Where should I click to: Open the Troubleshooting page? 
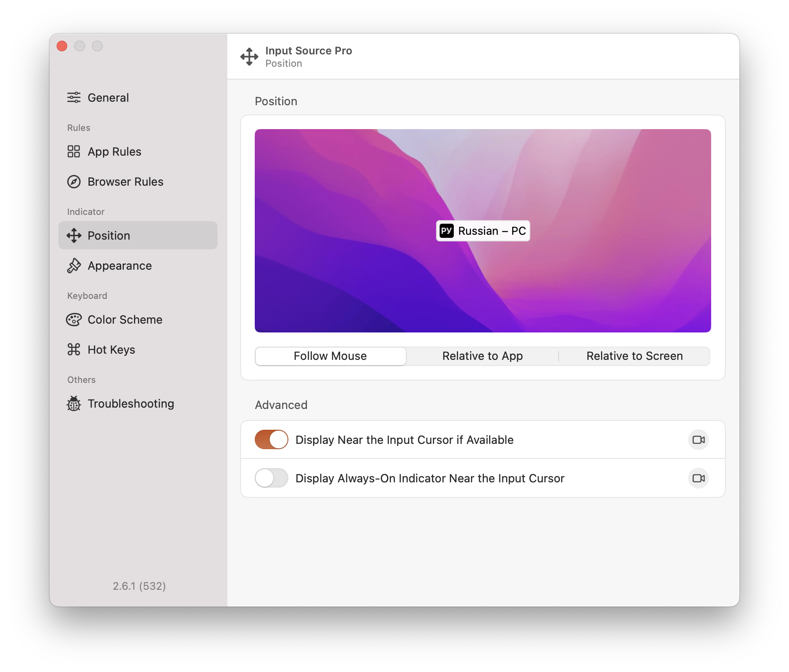(x=138, y=404)
